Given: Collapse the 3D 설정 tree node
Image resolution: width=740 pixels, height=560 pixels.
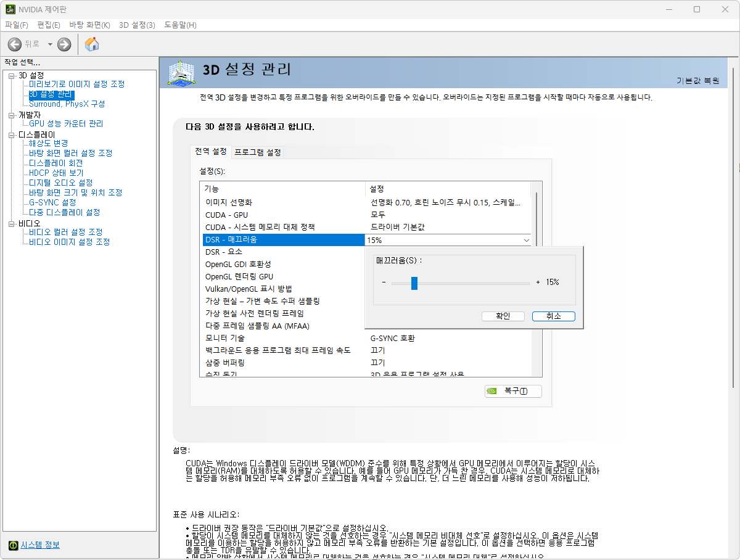Looking at the screenshot, I should click(x=12, y=75).
